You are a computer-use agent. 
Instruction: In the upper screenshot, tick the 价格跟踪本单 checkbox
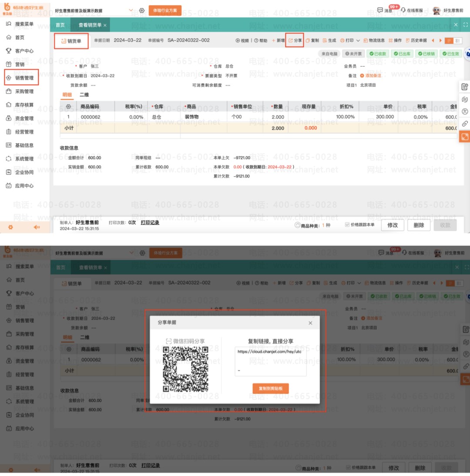coord(347,225)
